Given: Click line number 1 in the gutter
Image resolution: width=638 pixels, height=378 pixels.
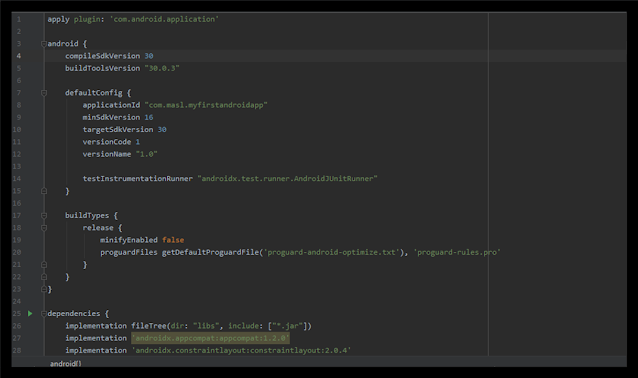Looking at the screenshot, I should tap(19, 19).
